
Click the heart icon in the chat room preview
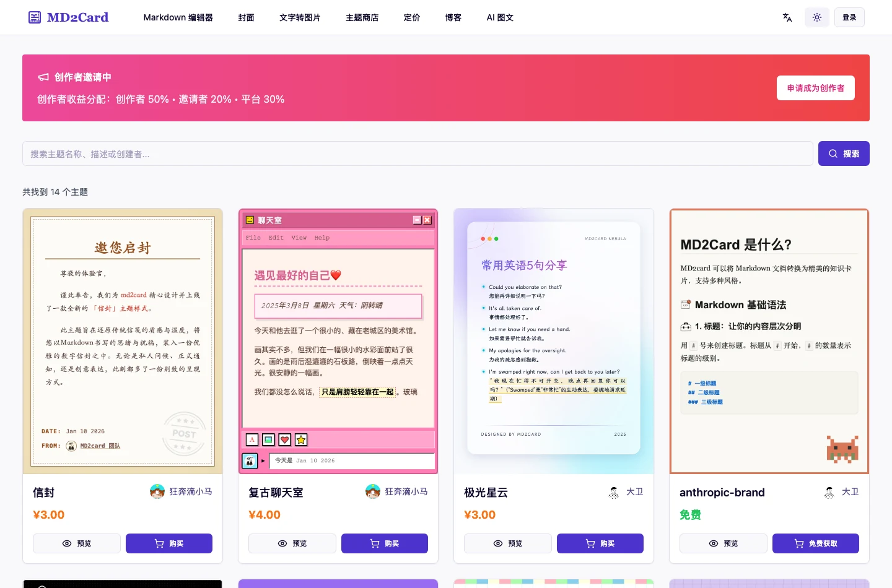tap(285, 440)
